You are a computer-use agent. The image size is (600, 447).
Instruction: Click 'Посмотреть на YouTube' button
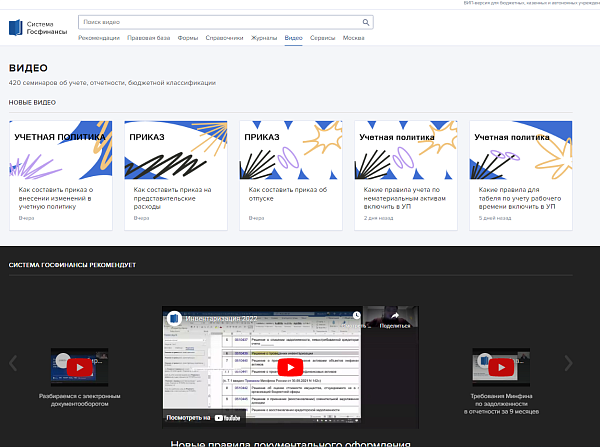pyautogui.click(x=204, y=417)
